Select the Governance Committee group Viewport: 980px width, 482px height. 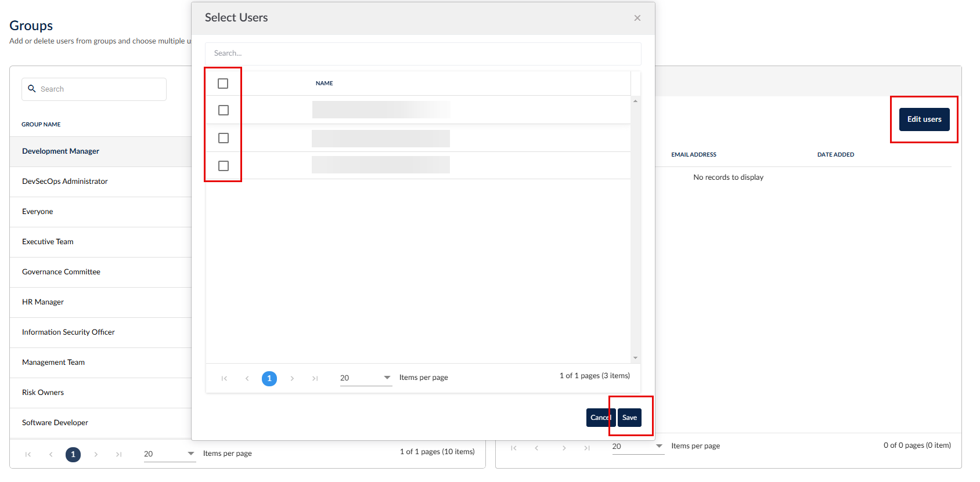(61, 272)
